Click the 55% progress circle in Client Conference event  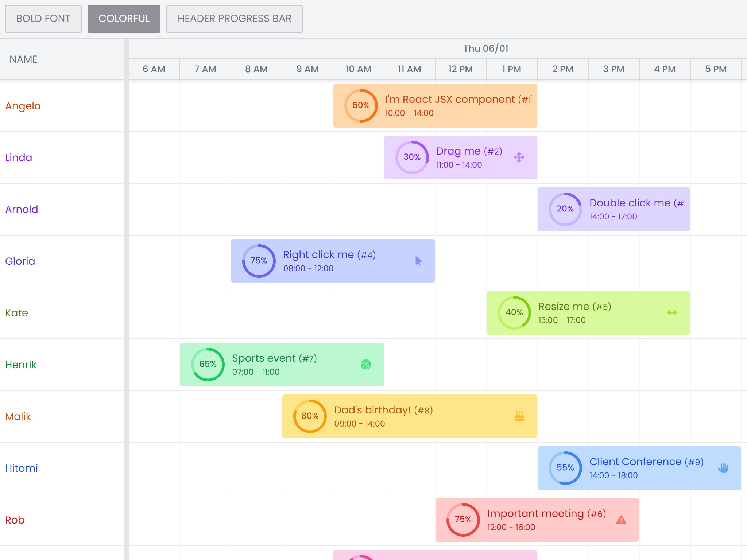(x=565, y=468)
